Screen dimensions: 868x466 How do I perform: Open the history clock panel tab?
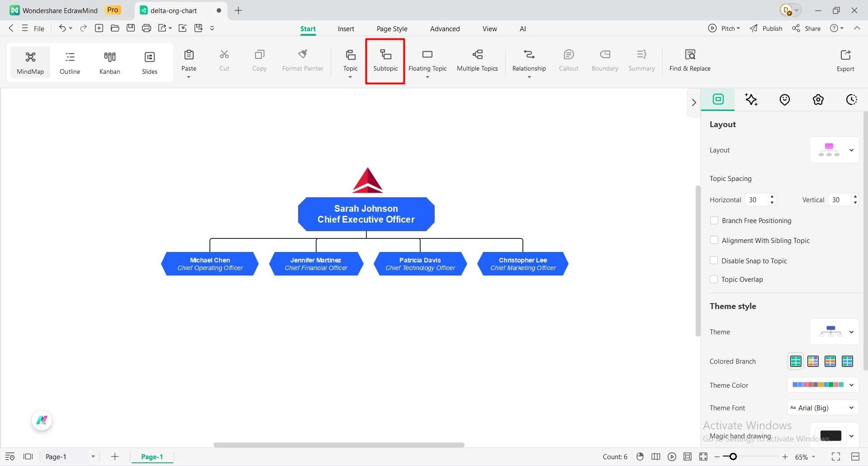(852, 100)
